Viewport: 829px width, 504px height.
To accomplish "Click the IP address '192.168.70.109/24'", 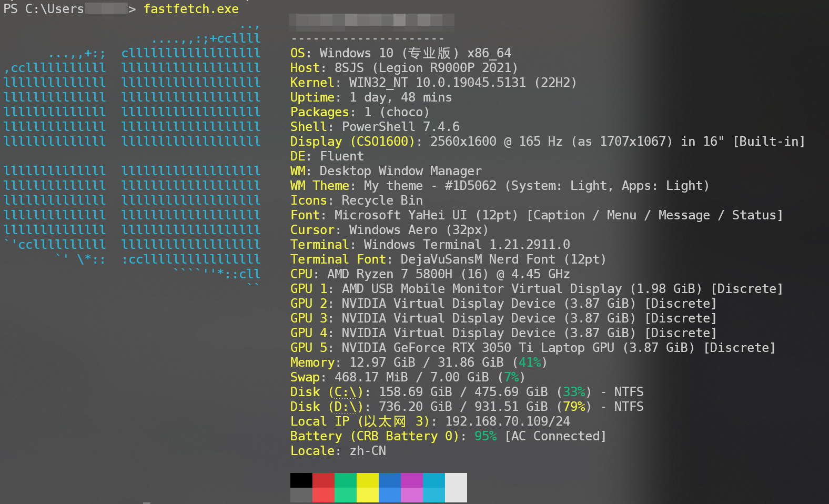I will point(508,421).
